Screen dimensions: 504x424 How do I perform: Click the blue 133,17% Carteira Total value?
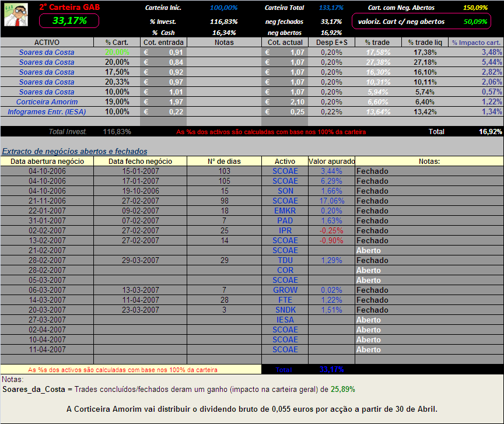coord(331,8)
